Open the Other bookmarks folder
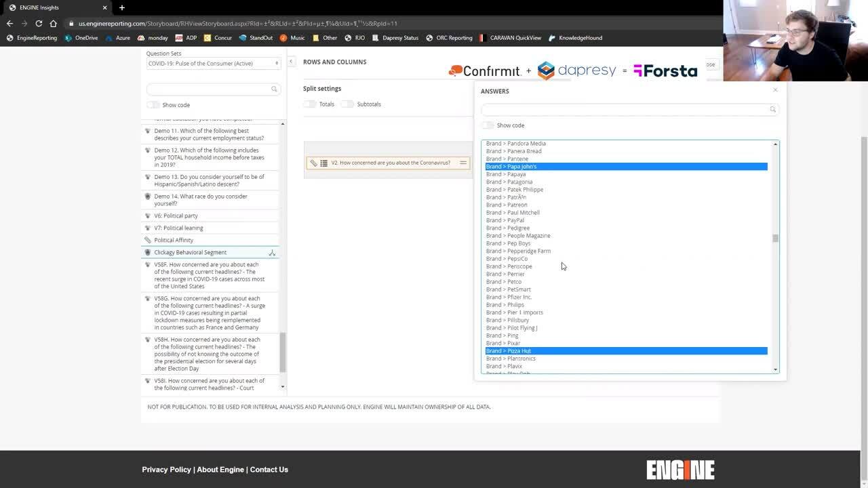Image resolution: width=868 pixels, height=488 pixels. pos(325,38)
